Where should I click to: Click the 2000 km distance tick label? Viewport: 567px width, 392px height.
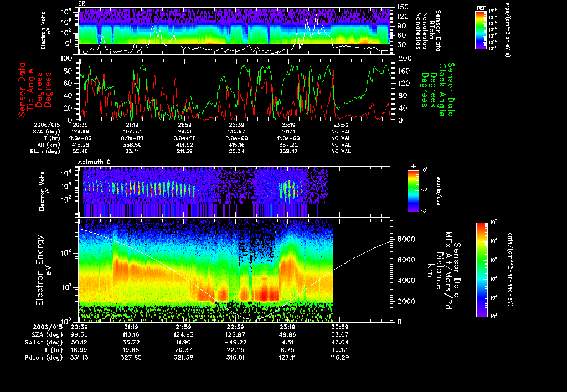click(x=406, y=301)
